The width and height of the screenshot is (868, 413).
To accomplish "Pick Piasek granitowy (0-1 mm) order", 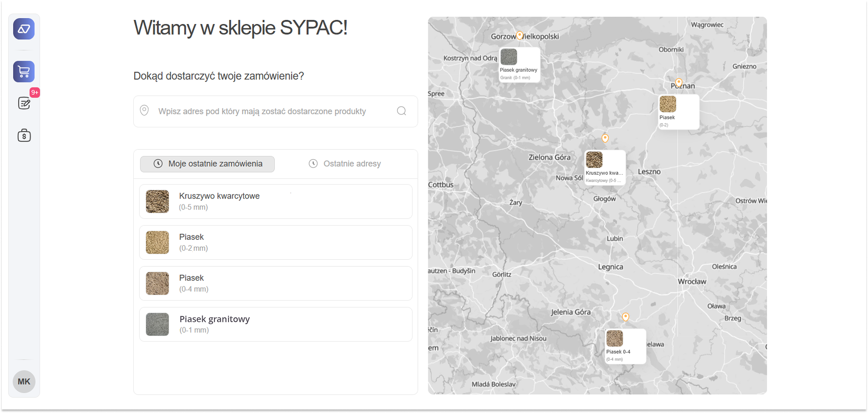I will click(x=276, y=325).
